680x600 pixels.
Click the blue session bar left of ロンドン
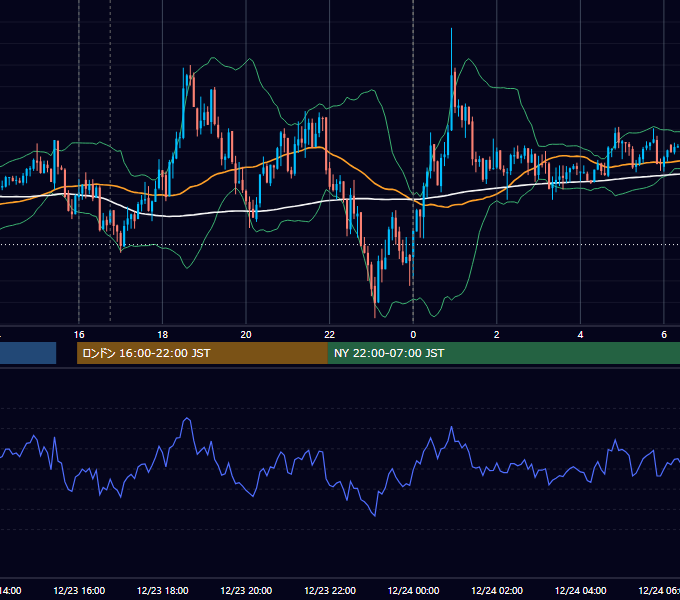(28, 353)
